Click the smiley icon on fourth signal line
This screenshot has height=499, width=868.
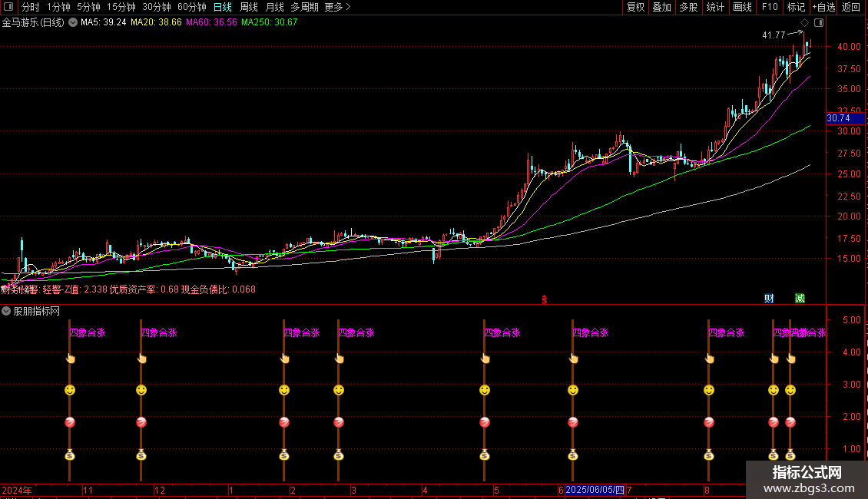tap(339, 390)
